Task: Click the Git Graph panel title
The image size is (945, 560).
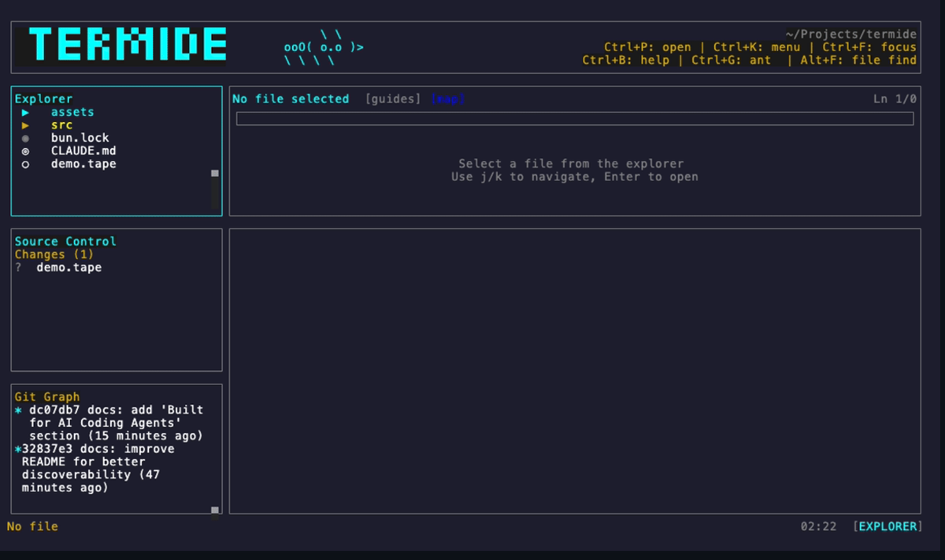Action: [x=47, y=397]
